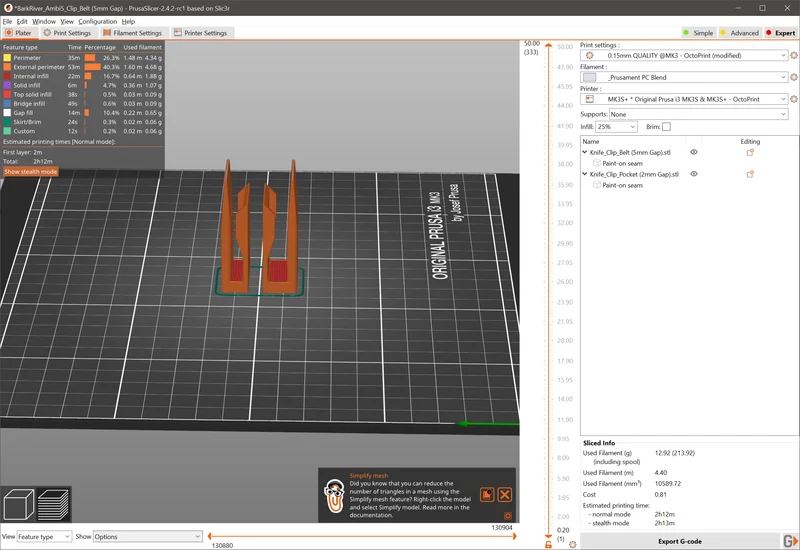Click the Export G-code button

(x=680, y=541)
